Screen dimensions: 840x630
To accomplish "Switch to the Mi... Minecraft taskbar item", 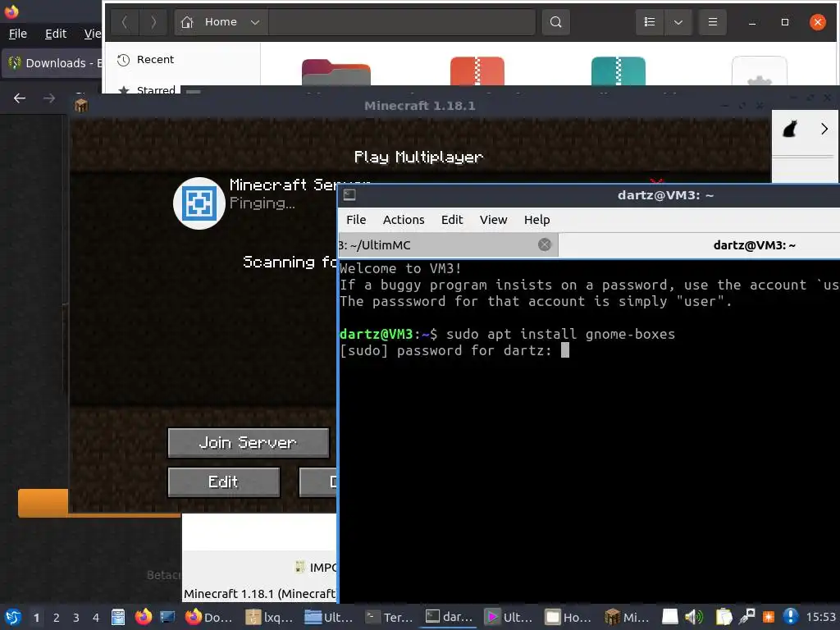I will (x=627, y=617).
